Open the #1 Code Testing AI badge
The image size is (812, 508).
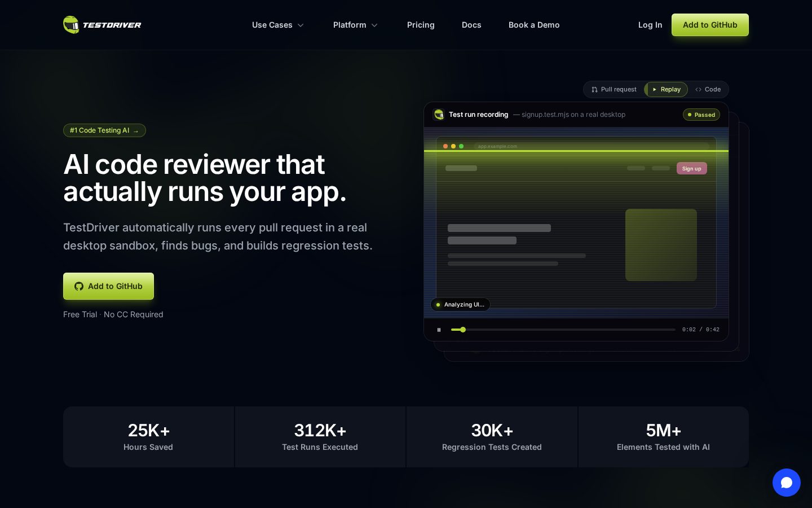104,130
